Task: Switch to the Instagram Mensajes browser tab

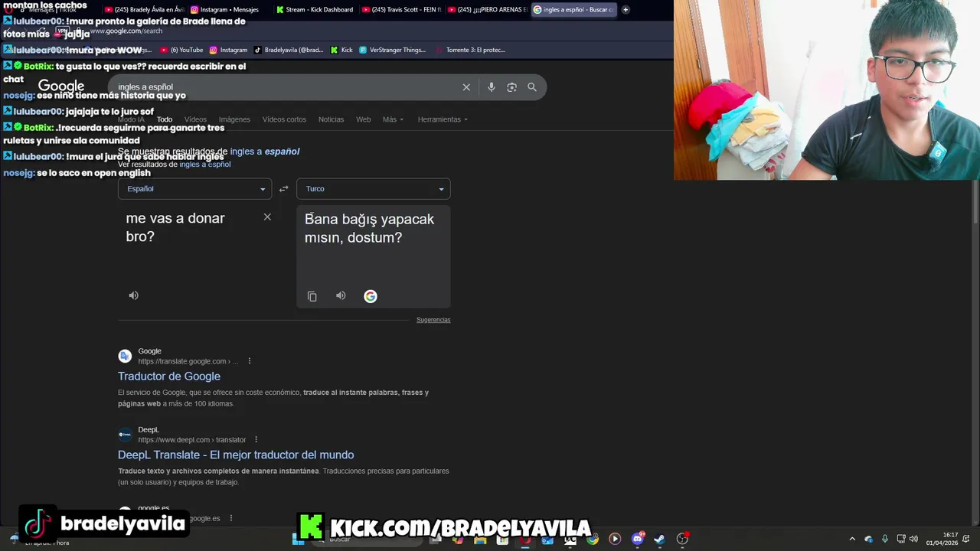Action: [x=228, y=10]
